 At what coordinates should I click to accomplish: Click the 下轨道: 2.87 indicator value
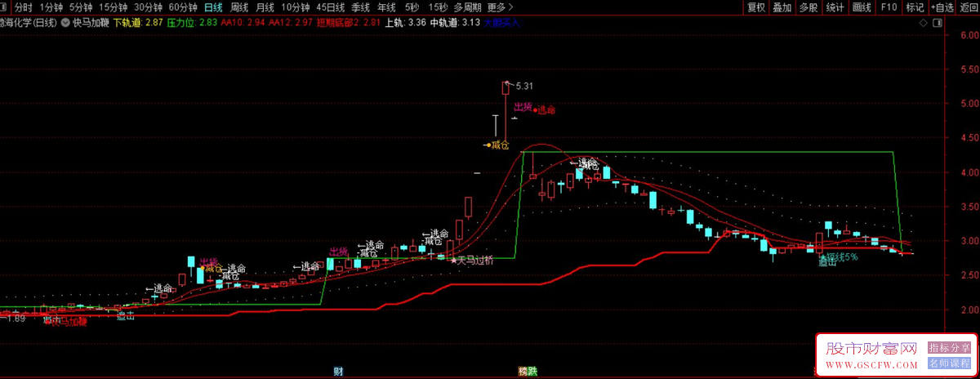pyautogui.click(x=137, y=23)
